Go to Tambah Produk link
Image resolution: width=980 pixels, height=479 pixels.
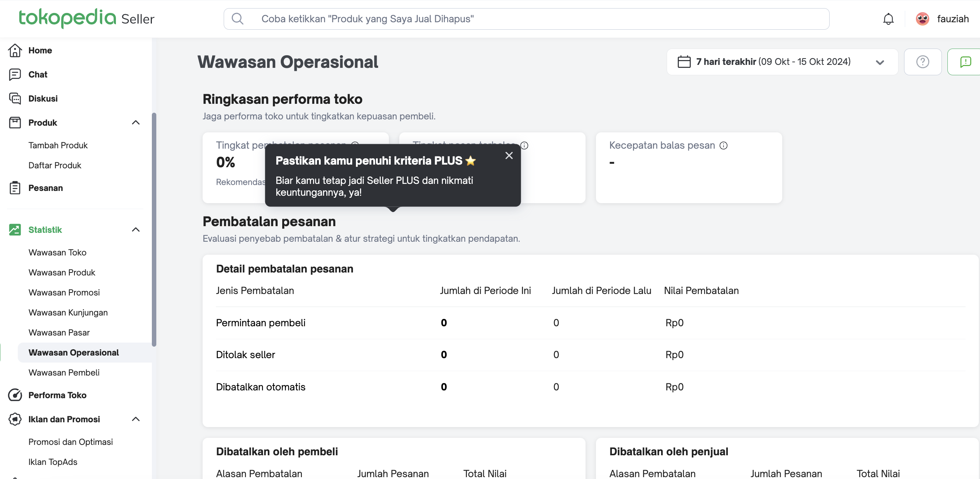click(x=58, y=145)
